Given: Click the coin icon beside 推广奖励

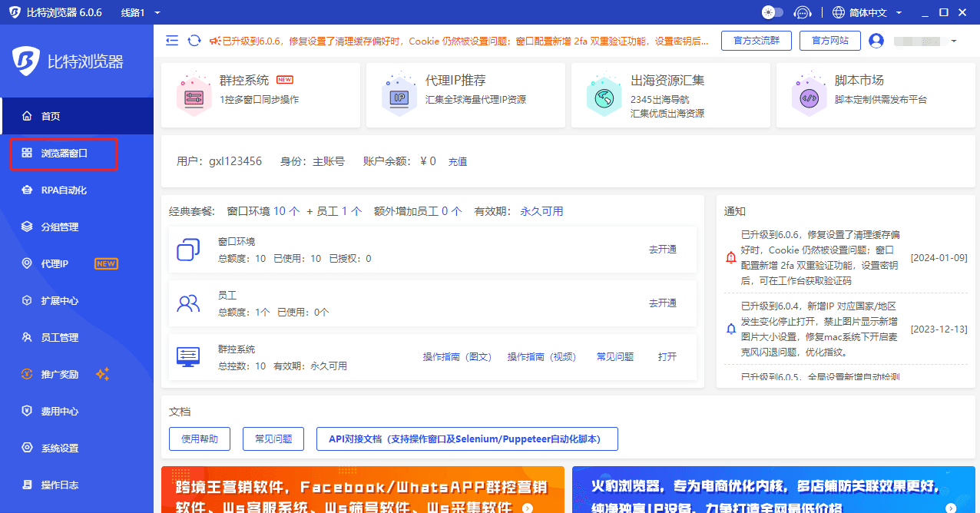Looking at the screenshot, I should (x=27, y=374).
